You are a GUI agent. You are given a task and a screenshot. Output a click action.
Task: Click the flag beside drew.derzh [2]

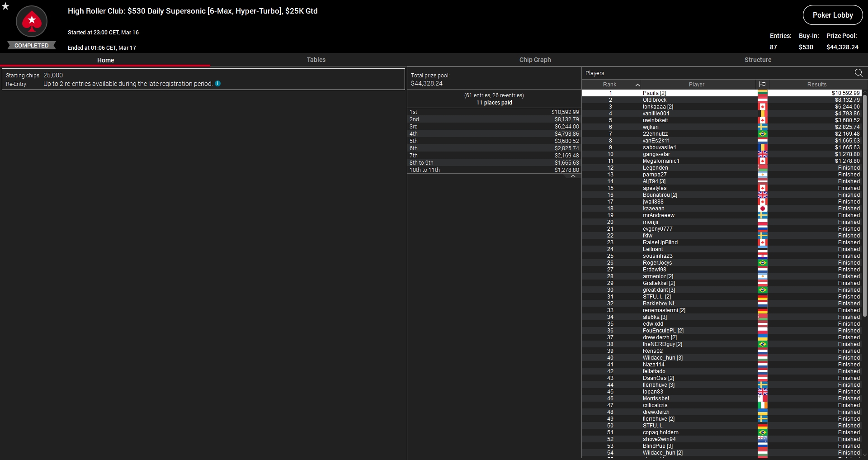pos(763,337)
